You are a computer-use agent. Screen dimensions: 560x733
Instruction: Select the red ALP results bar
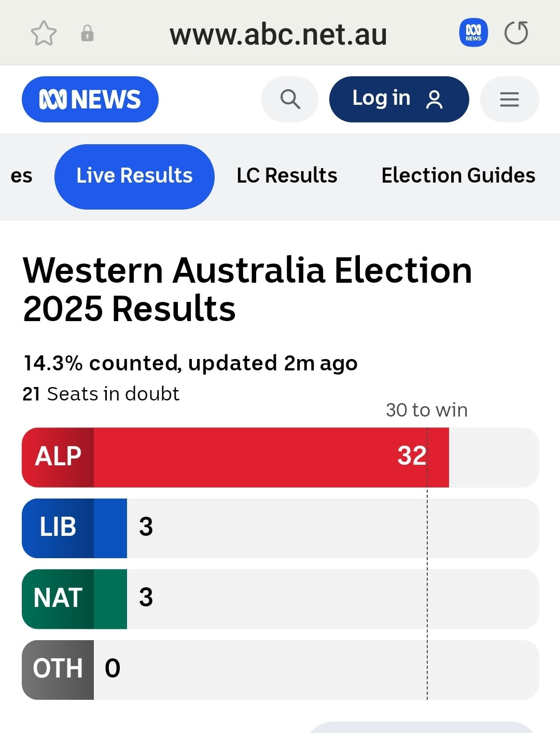pos(235,458)
